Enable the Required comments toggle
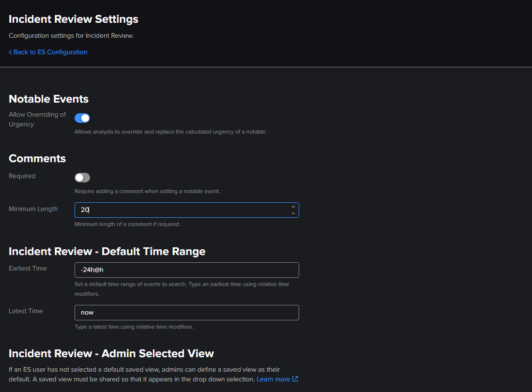532x392 pixels. coord(82,178)
